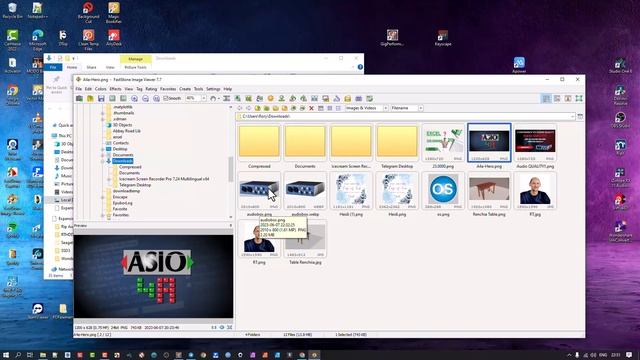640x360 pixels.
Task: Select the Renchie Table.png thumbnail
Action: click(489, 190)
